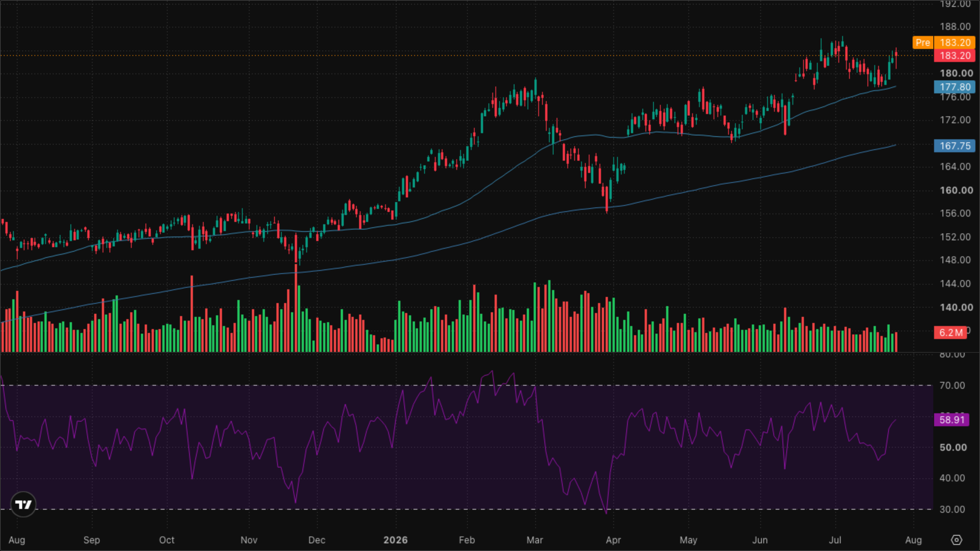
Task: Open chart settings gear icon
Action: [x=956, y=540]
